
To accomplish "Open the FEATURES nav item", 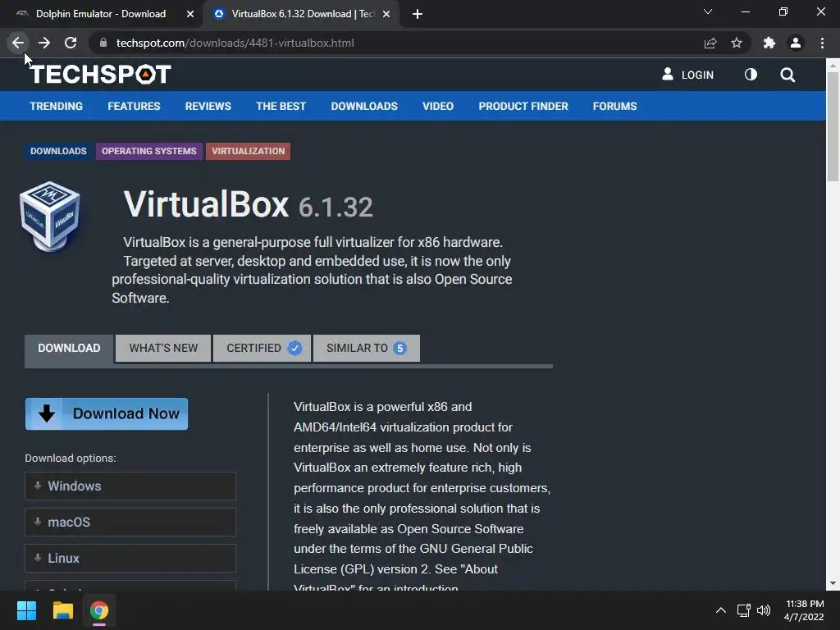I will tap(134, 106).
